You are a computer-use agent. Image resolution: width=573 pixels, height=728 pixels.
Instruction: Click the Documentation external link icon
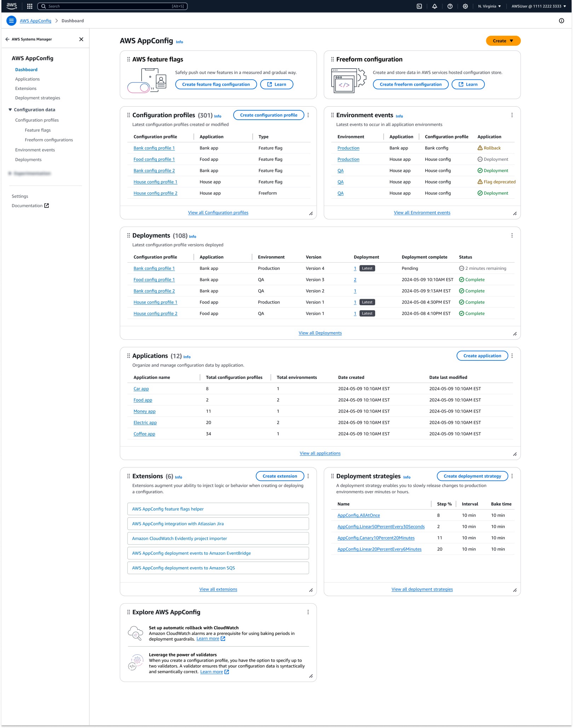click(47, 206)
